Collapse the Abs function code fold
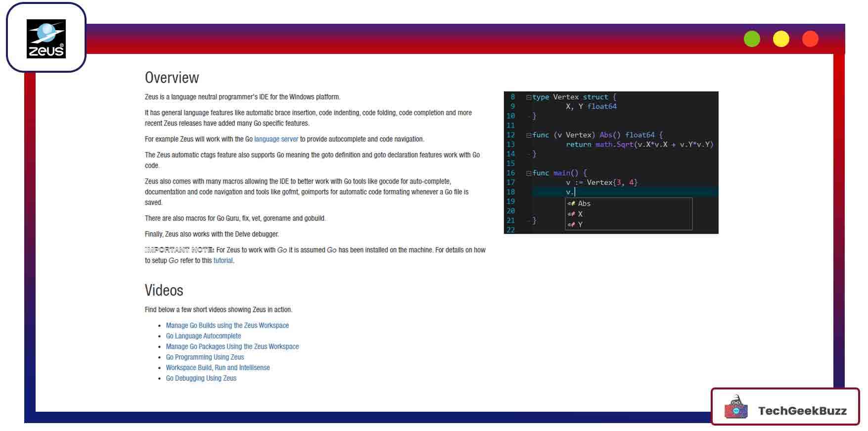The height and width of the screenshot is (431, 868). 529,135
